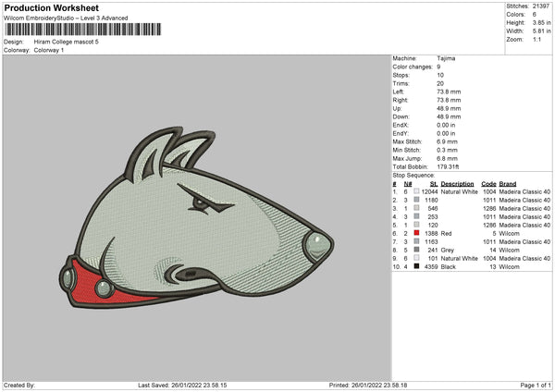Select the Up extent value 48.9 mm
Image resolution: width=555 pixels, height=392 pixels.
tap(449, 108)
